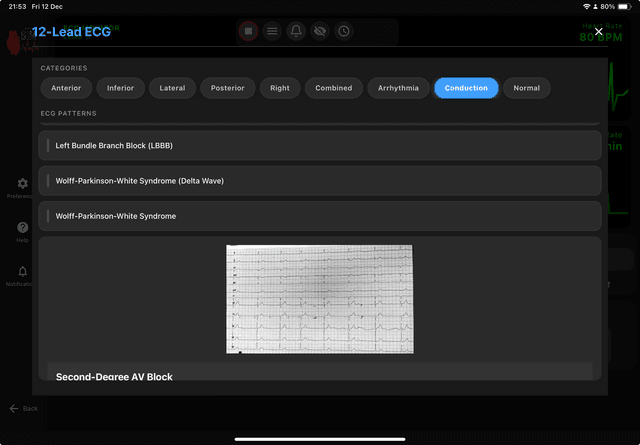Select the Arrhythmia category
The image size is (640, 445).
click(x=398, y=88)
